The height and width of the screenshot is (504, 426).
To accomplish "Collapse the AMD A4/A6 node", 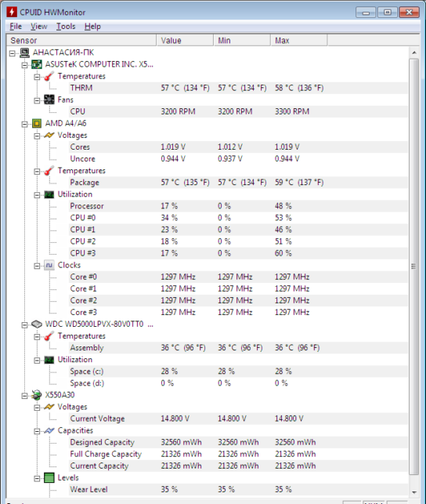I will pos(25,124).
